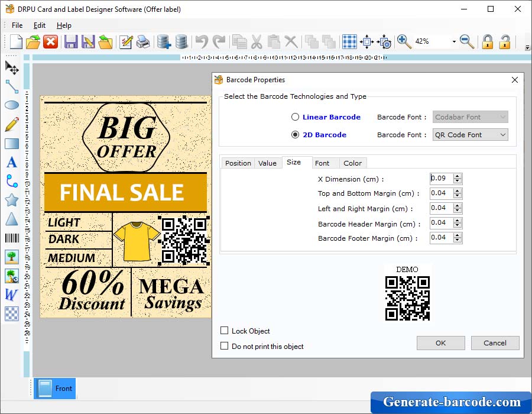Click the closed padlock Lock icon
Viewport: 532px width, 414px height.
point(488,42)
